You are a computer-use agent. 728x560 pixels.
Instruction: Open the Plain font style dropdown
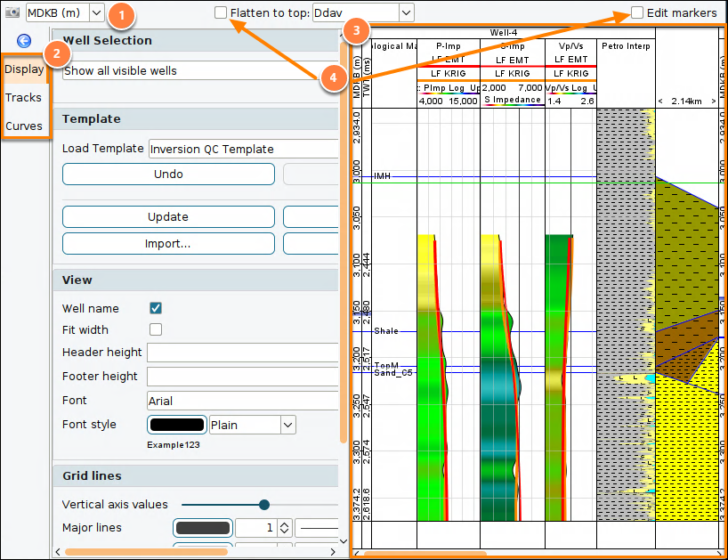coord(287,425)
